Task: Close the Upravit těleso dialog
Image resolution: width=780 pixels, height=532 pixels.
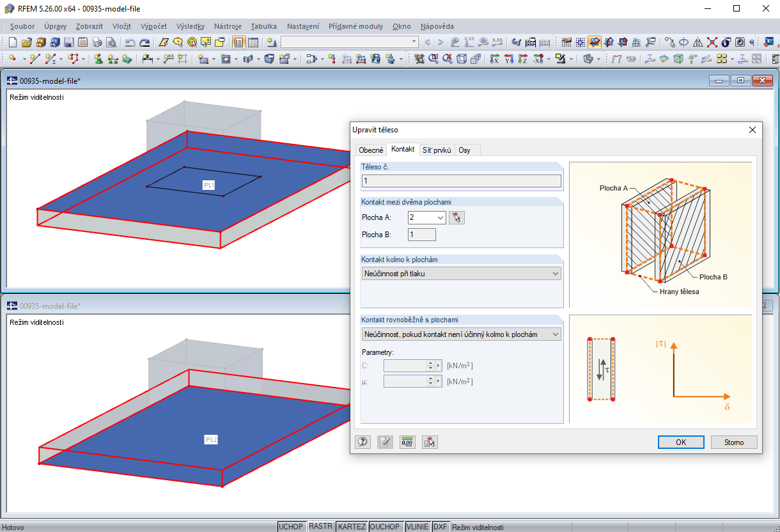Action: coord(752,130)
